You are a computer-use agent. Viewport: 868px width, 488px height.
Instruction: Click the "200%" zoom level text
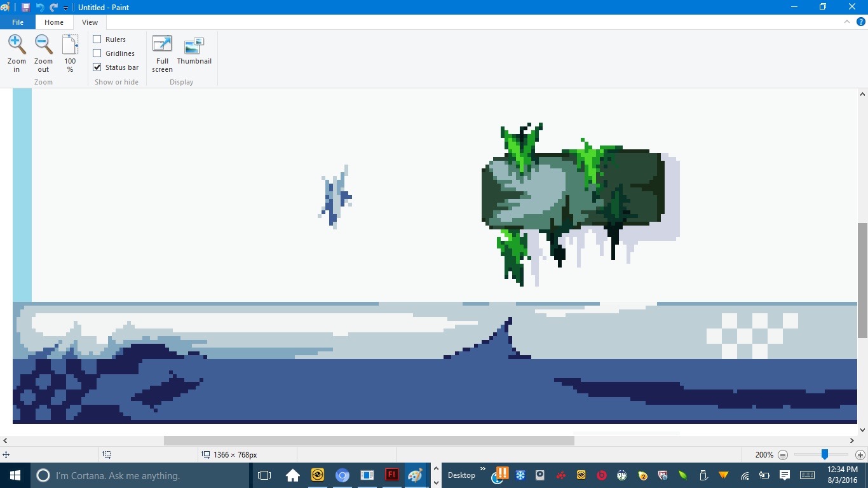[x=764, y=455]
